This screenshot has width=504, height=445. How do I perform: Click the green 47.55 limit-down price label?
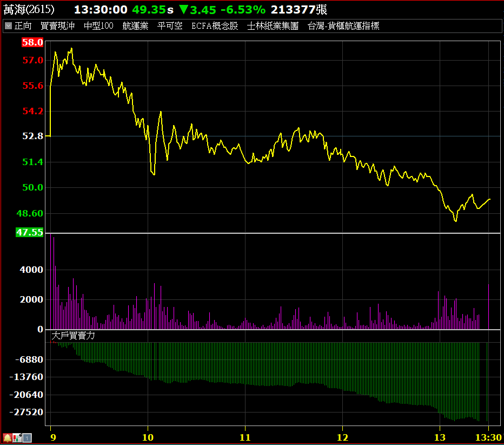coord(30,232)
